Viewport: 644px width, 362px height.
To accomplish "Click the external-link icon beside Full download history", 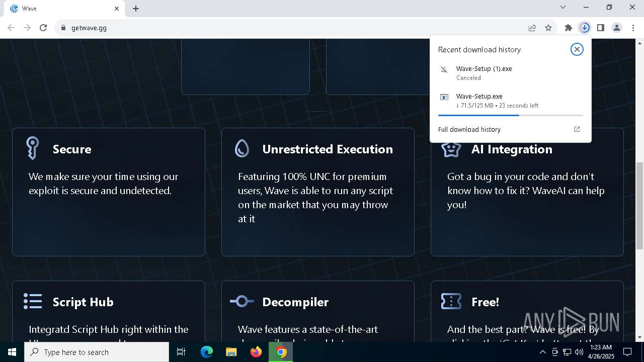I will [x=577, y=129].
